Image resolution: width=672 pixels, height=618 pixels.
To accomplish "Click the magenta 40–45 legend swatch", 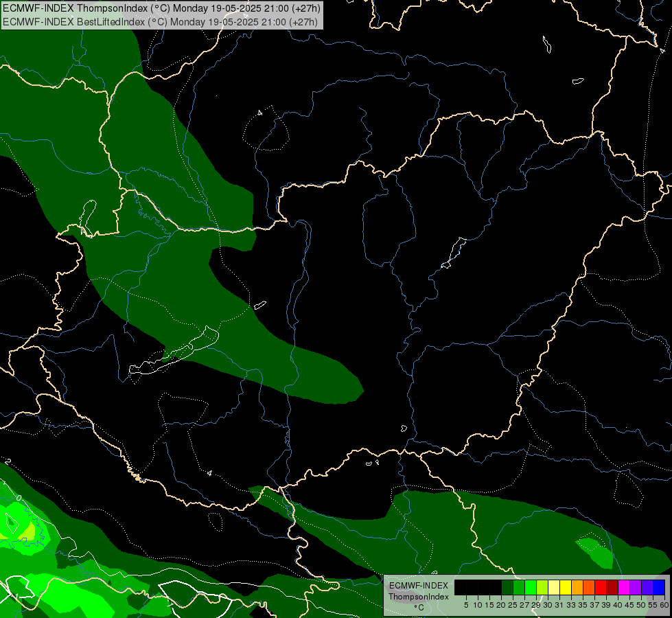I will (x=624, y=587).
